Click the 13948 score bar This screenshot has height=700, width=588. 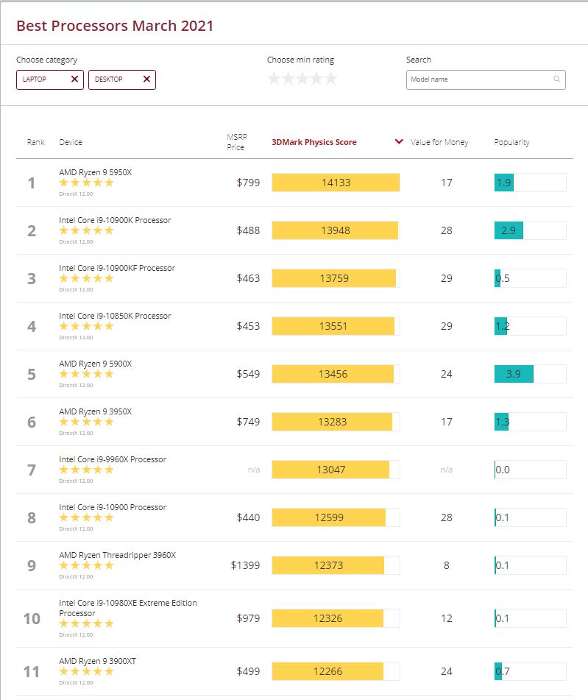(336, 230)
